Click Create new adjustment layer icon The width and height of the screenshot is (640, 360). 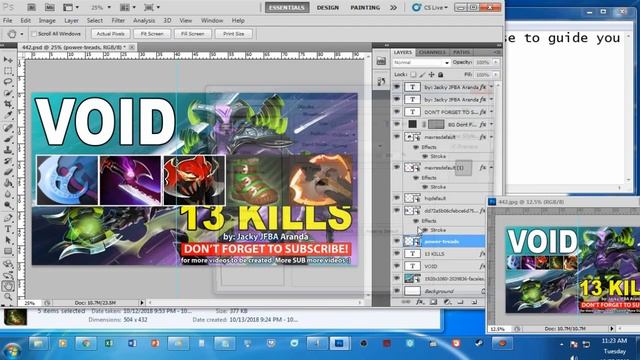click(448, 302)
